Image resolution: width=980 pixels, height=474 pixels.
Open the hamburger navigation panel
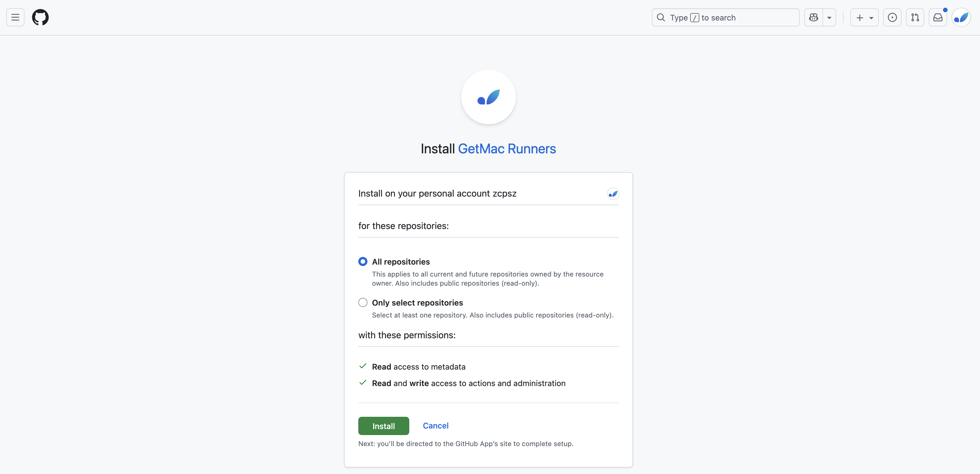[15, 17]
